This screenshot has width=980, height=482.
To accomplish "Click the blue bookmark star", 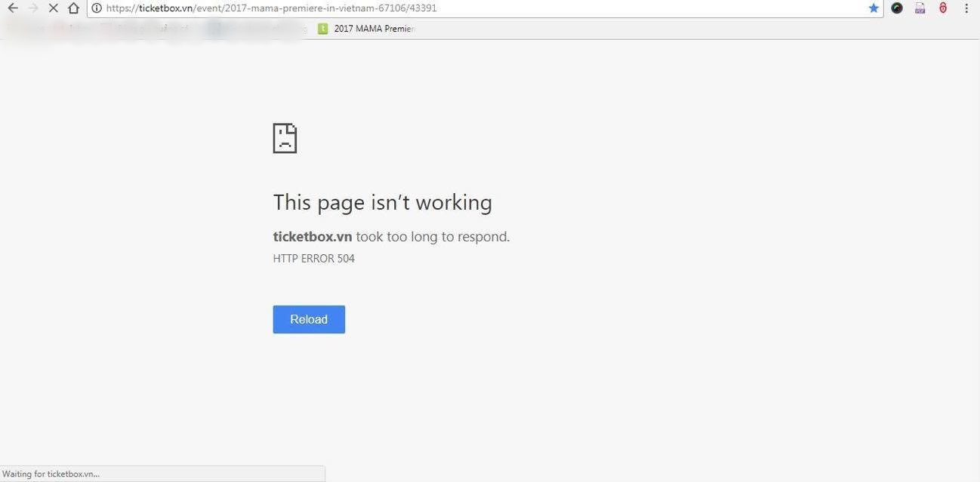I will [874, 8].
